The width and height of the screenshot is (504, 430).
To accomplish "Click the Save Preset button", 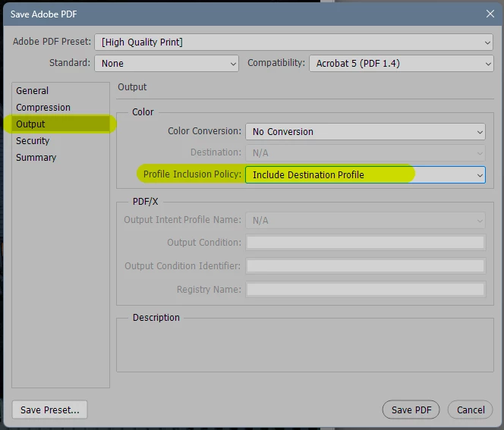I will (50, 410).
